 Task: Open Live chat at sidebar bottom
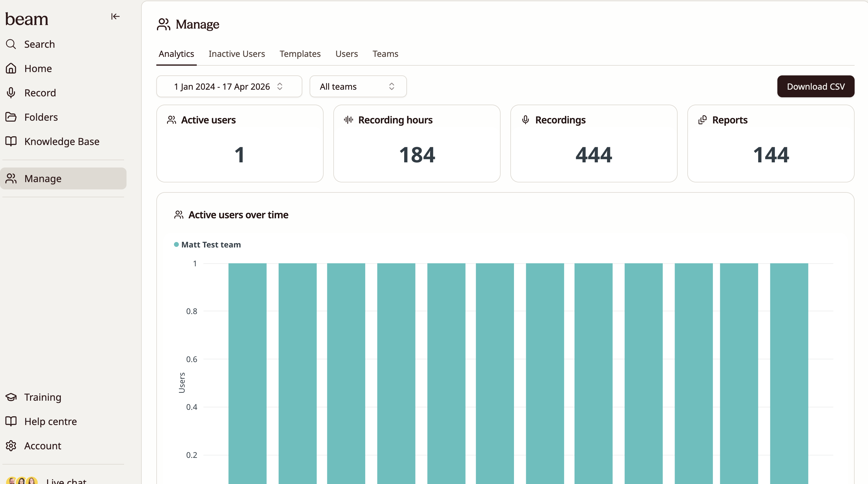point(66,480)
